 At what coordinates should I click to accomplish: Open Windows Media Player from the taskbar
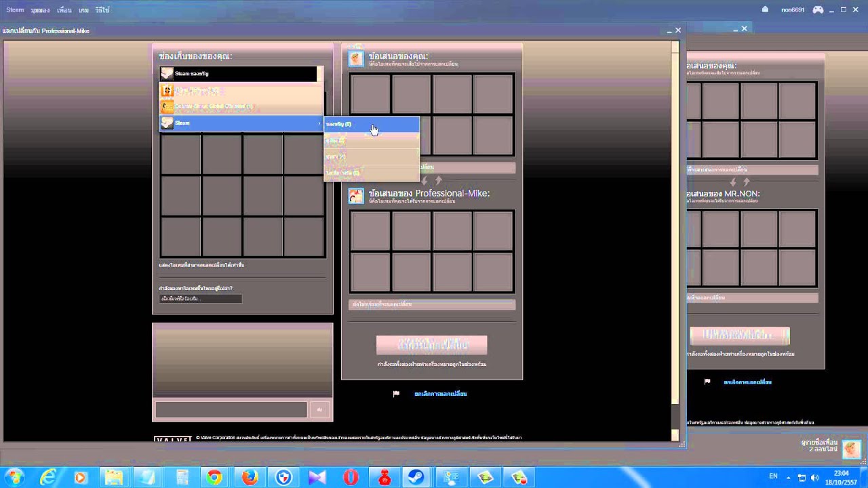pos(80,477)
